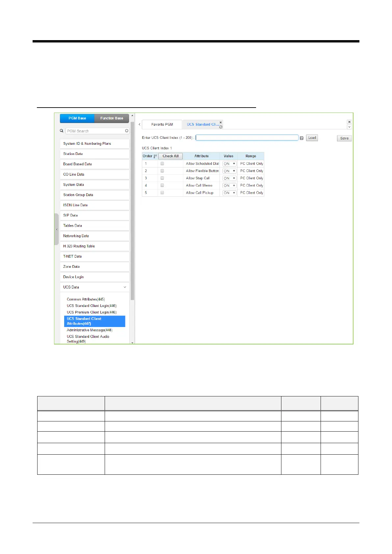Open Board Based Data menu
The height and width of the screenshot is (554, 392).
pos(94,164)
